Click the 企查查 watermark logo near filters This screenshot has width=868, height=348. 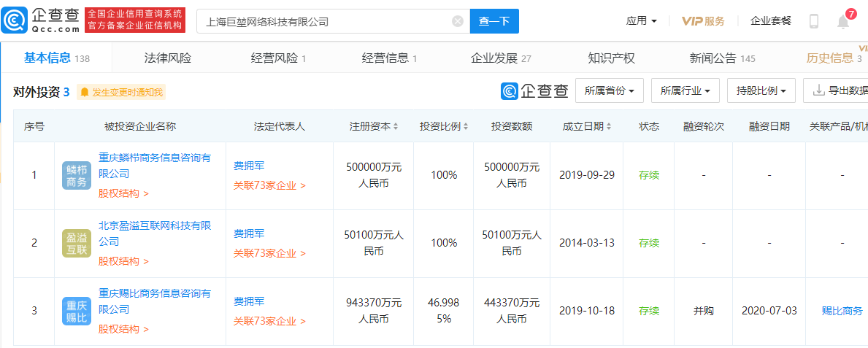click(534, 90)
